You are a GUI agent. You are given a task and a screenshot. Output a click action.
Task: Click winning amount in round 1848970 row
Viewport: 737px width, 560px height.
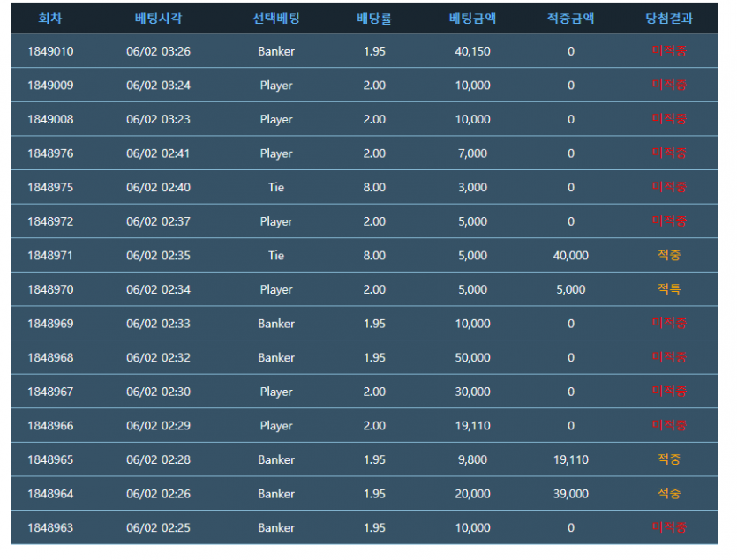click(570, 289)
